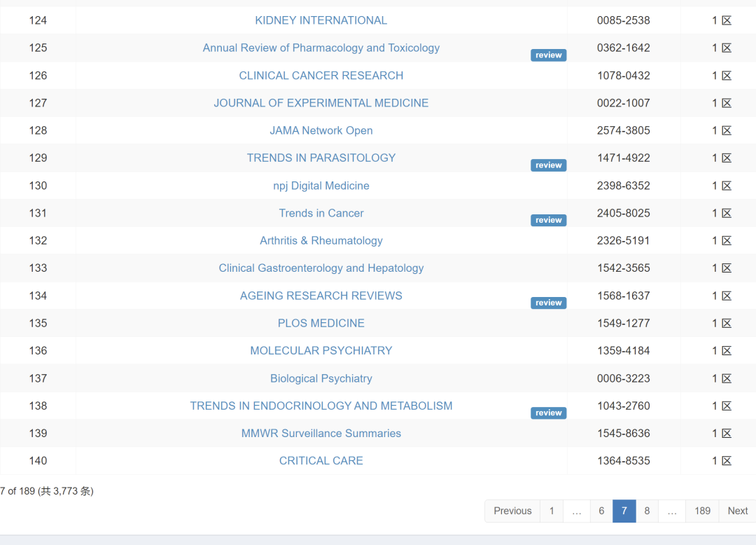The height and width of the screenshot is (545, 756).
Task: Open npj Digital Medicine journal link
Action: click(x=321, y=186)
